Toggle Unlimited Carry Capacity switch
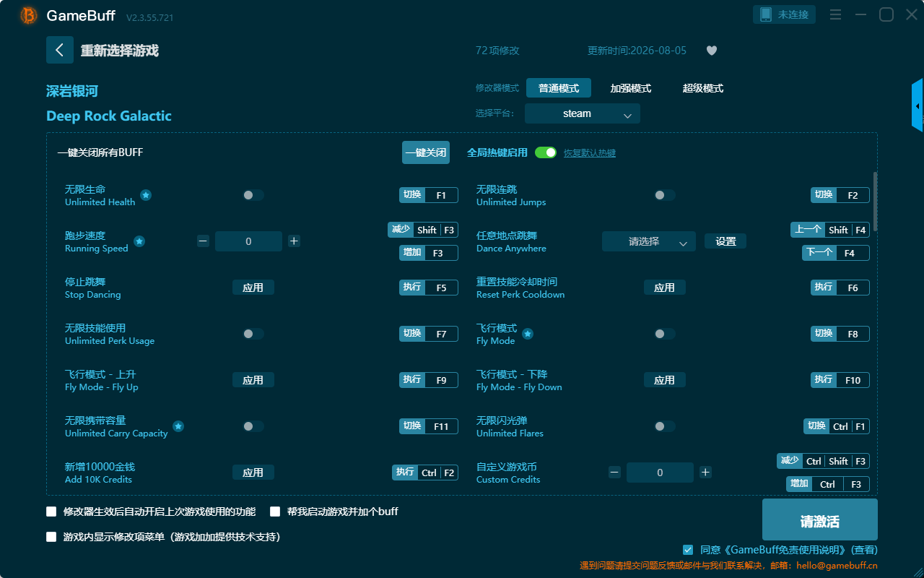 pos(253,426)
